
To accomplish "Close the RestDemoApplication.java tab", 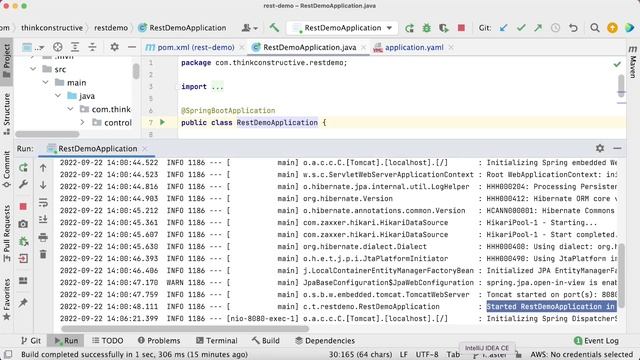I will 363,48.
